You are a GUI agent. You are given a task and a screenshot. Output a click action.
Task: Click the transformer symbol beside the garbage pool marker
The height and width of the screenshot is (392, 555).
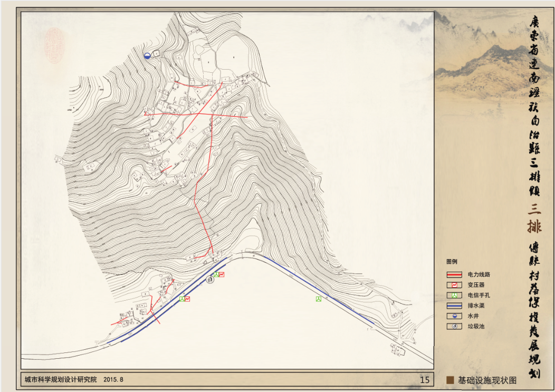(222, 274)
